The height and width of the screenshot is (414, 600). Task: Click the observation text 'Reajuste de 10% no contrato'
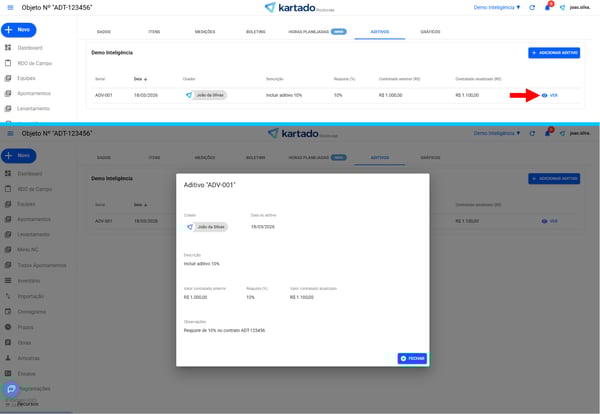[224, 330]
